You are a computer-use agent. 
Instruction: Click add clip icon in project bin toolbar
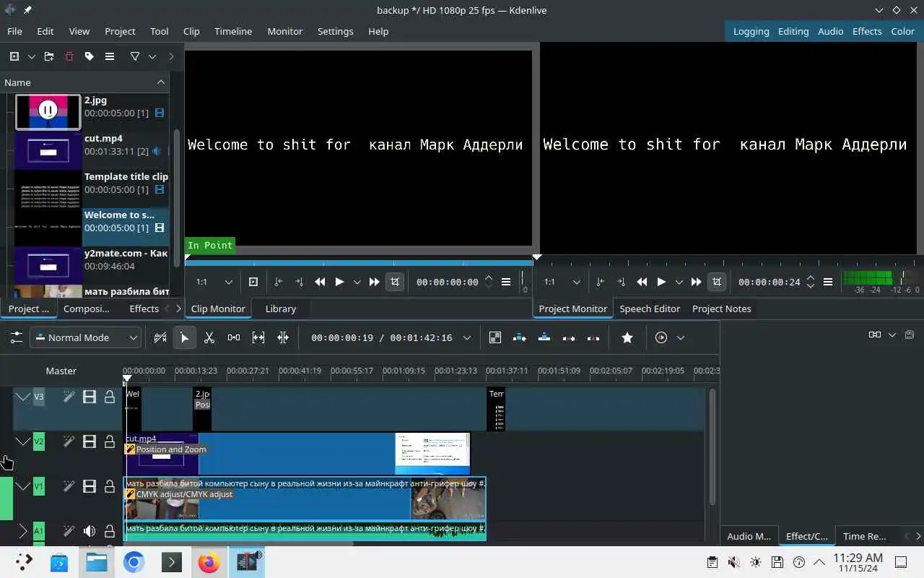(x=14, y=56)
